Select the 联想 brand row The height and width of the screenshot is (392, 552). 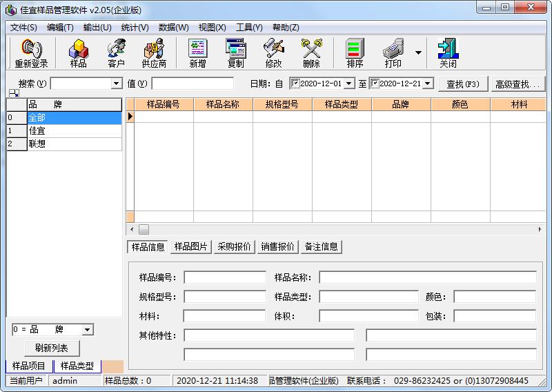(x=74, y=144)
